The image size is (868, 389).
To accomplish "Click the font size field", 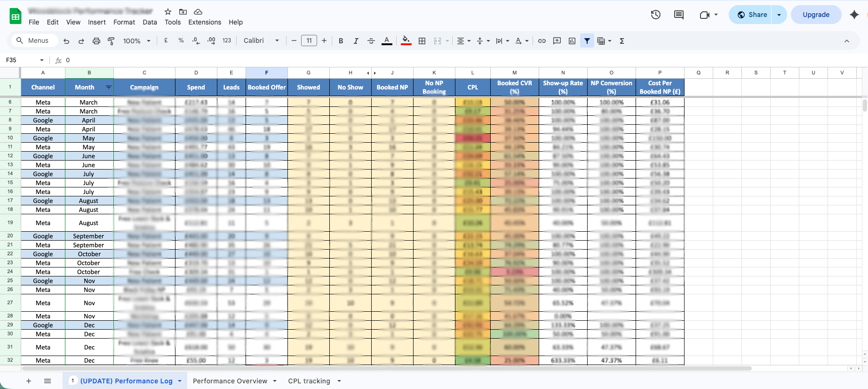I will tap(309, 41).
